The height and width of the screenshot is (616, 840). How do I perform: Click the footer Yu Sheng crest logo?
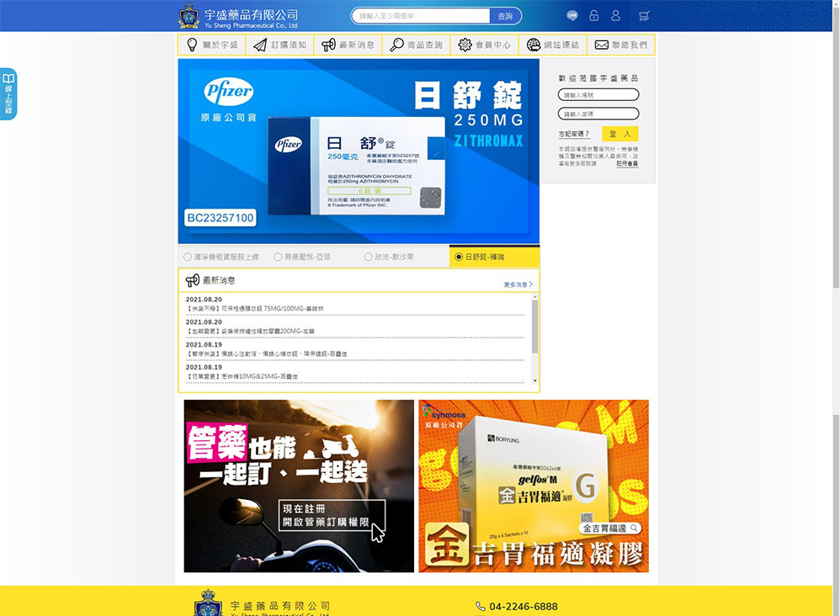pyautogui.click(x=208, y=603)
